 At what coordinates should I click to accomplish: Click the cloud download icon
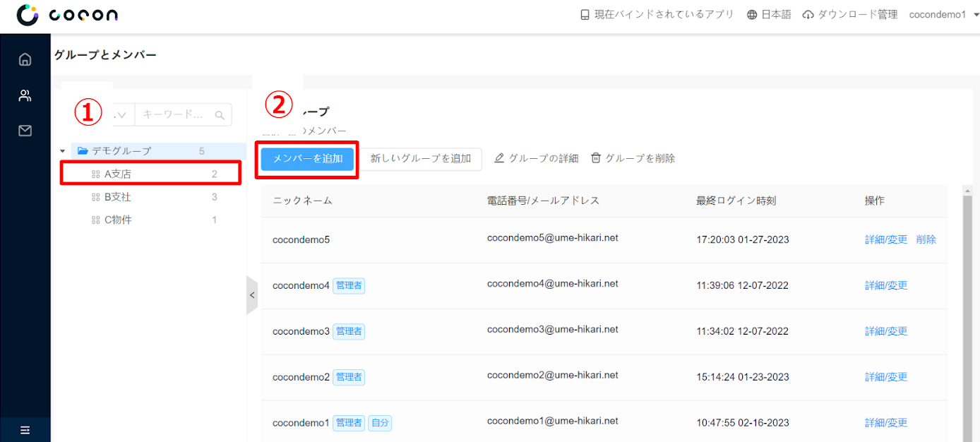[808, 15]
